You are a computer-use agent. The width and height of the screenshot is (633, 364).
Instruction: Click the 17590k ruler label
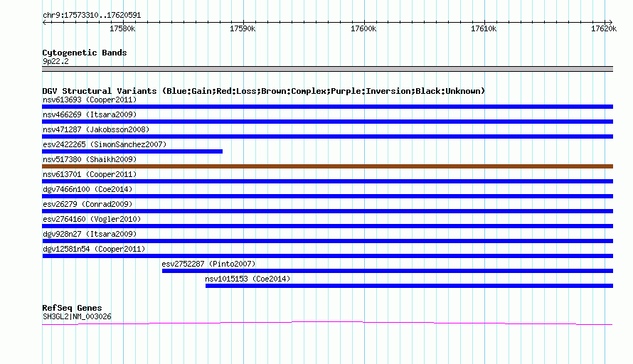[x=243, y=28]
